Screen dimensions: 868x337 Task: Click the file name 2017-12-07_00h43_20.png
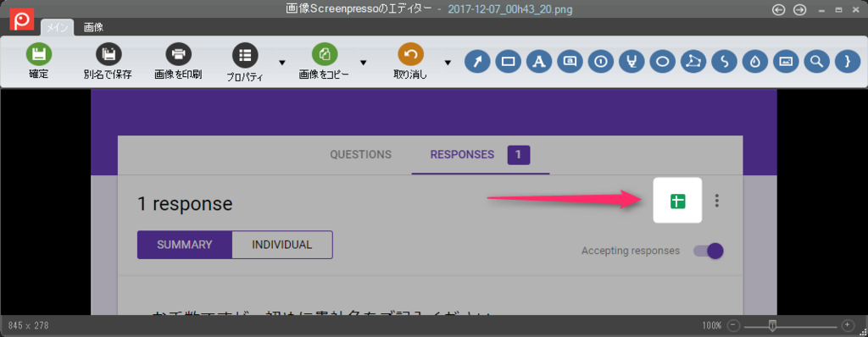[x=509, y=9]
